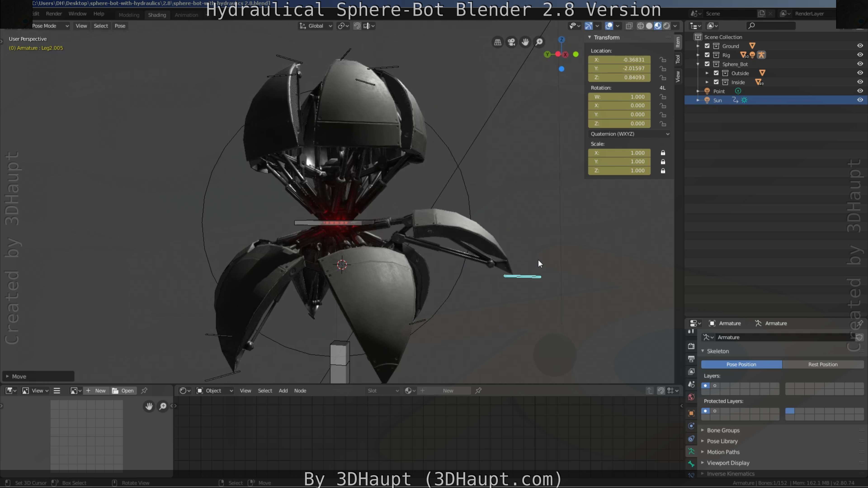Toggle snapping magnet icon in viewport header
This screenshot has width=868, height=488.
[x=357, y=26]
